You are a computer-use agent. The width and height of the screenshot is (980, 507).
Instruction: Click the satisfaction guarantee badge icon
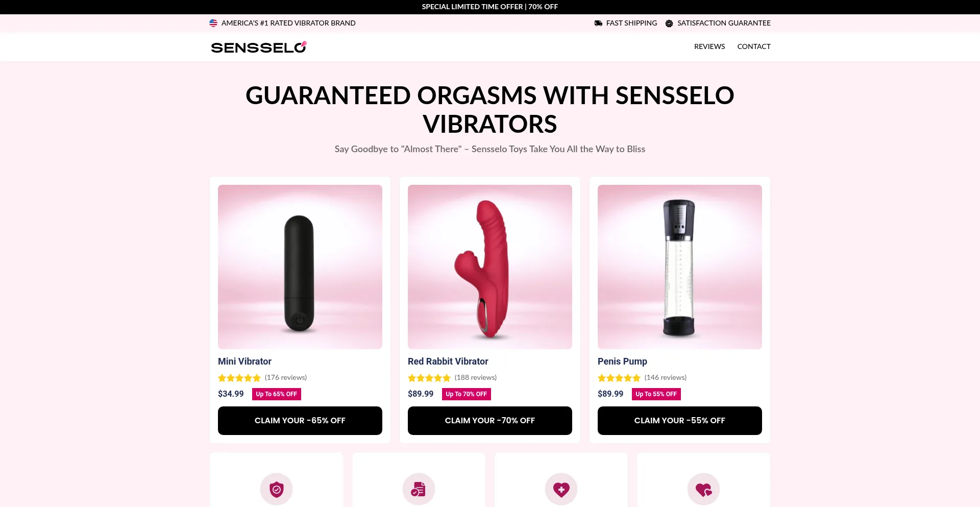click(669, 23)
